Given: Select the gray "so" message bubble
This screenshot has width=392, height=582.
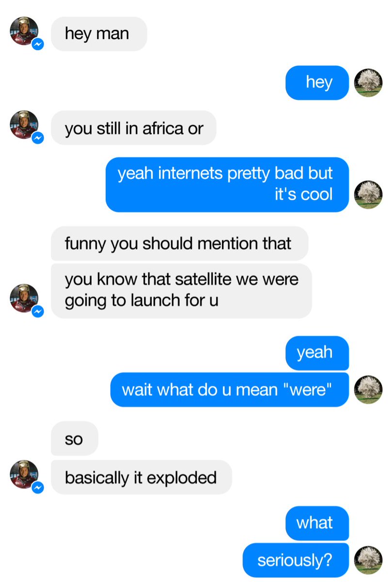Looking at the screenshot, I should pos(75,438).
